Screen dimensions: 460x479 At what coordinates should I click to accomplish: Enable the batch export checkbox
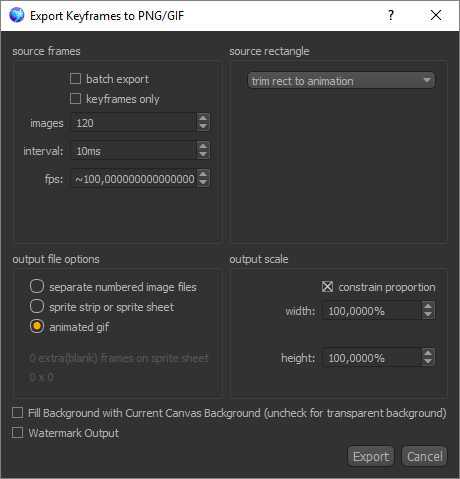pos(75,79)
